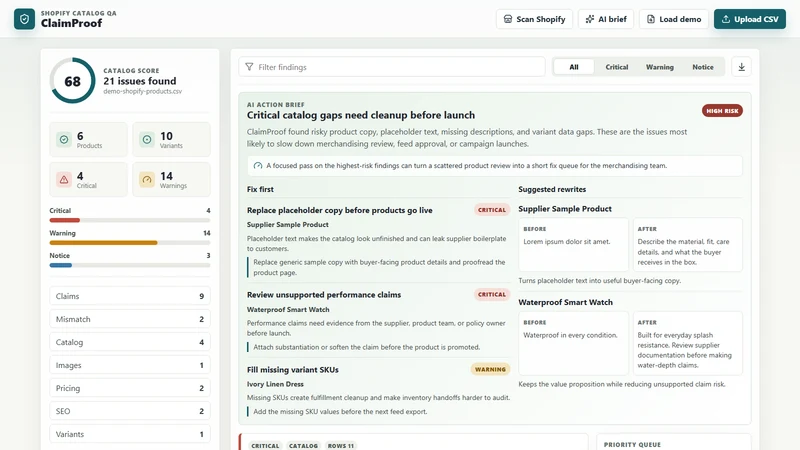Select the All filter tab
800x450 pixels.
click(x=573, y=67)
